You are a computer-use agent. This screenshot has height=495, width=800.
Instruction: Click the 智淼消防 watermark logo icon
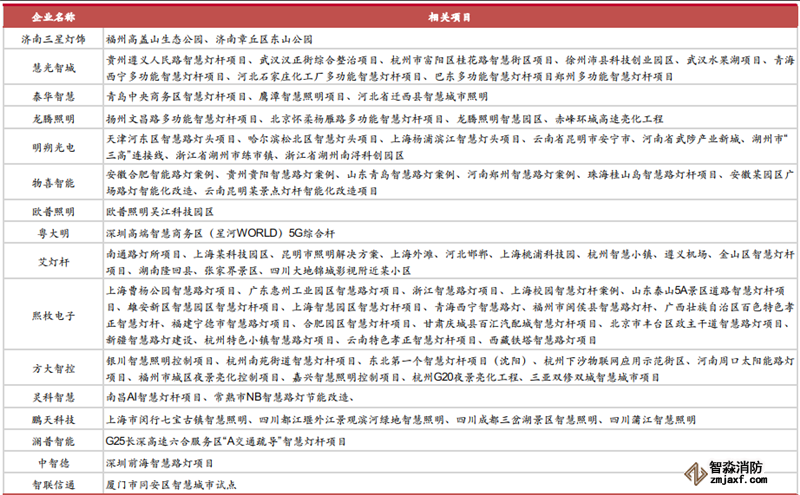point(694,470)
